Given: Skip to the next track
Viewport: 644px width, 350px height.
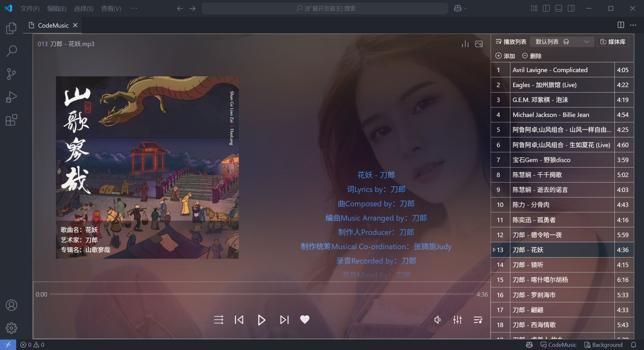Looking at the screenshot, I should click(284, 320).
